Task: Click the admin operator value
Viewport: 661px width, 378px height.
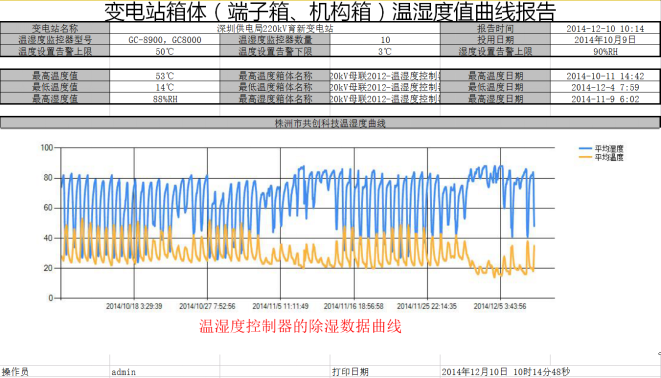Action: (124, 372)
